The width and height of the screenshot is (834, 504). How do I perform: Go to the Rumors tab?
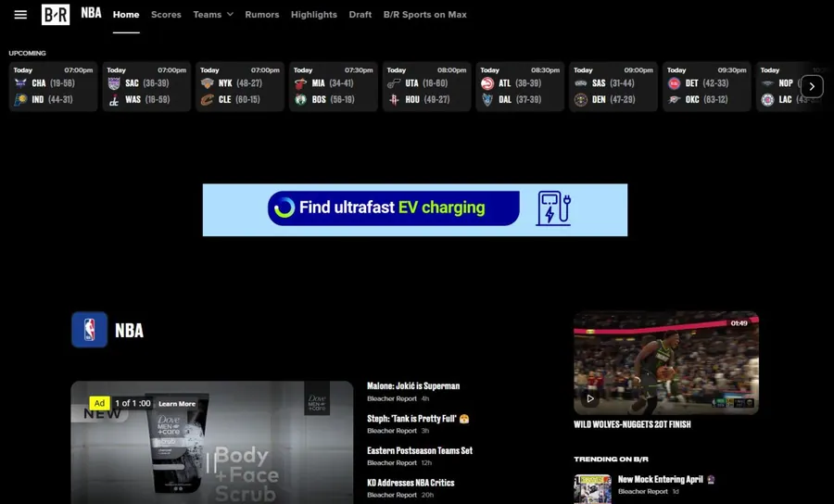click(x=261, y=14)
